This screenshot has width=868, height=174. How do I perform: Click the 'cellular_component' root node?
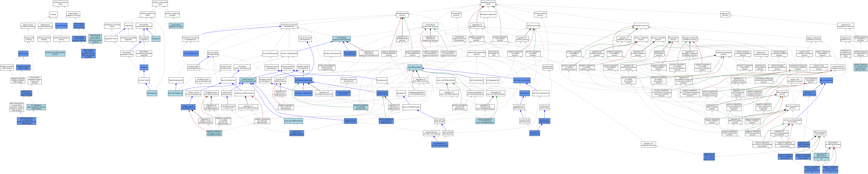click(x=160, y=3)
